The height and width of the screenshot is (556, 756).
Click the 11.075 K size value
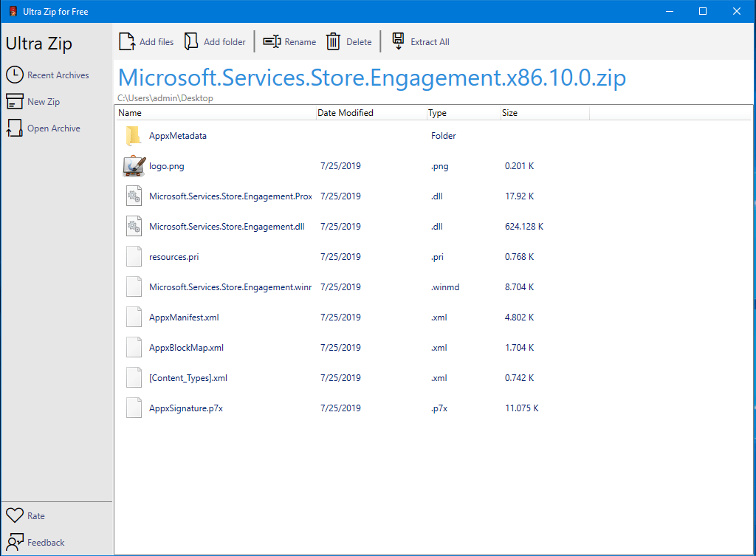pos(522,408)
